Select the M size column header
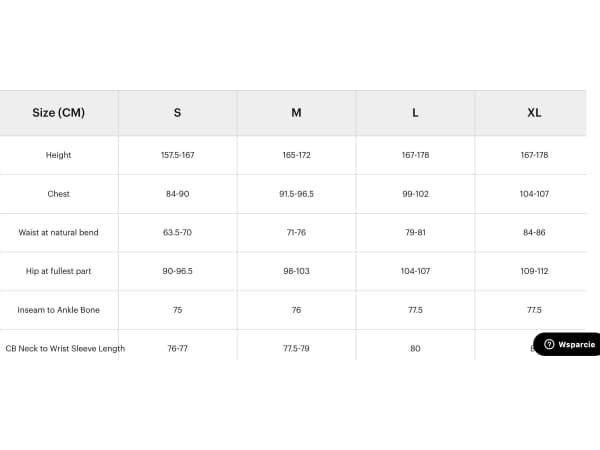 pyautogui.click(x=296, y=112)
